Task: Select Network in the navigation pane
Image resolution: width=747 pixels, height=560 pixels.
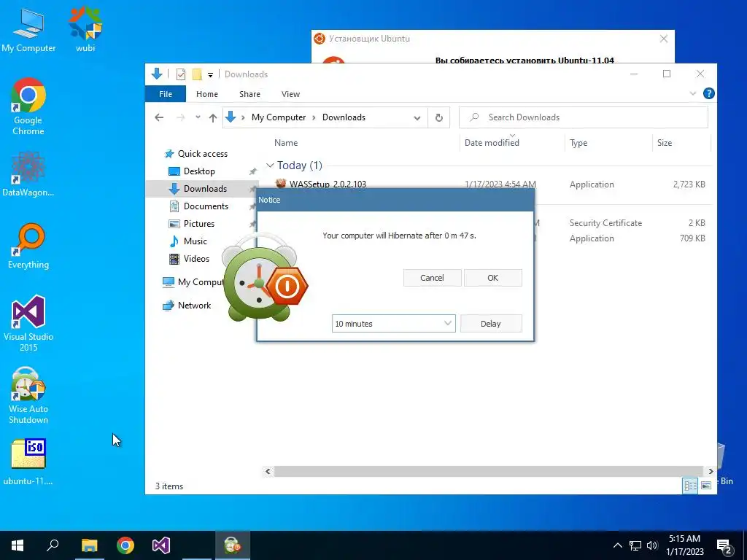Action: point(194,306)
